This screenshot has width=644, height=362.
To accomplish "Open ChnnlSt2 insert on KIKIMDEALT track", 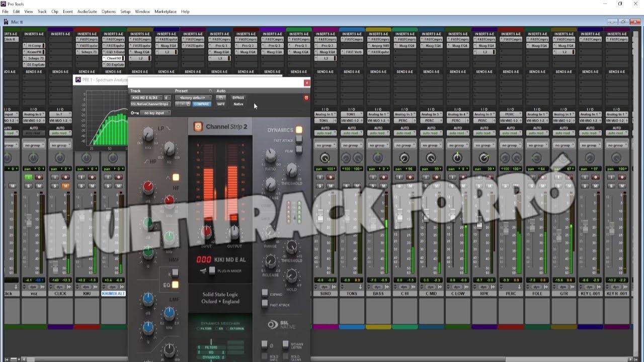I will coord(113,58).
